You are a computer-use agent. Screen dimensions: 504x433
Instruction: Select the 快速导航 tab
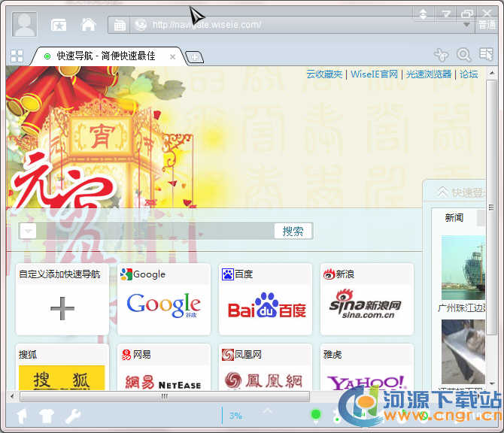[x=106, y=56]
